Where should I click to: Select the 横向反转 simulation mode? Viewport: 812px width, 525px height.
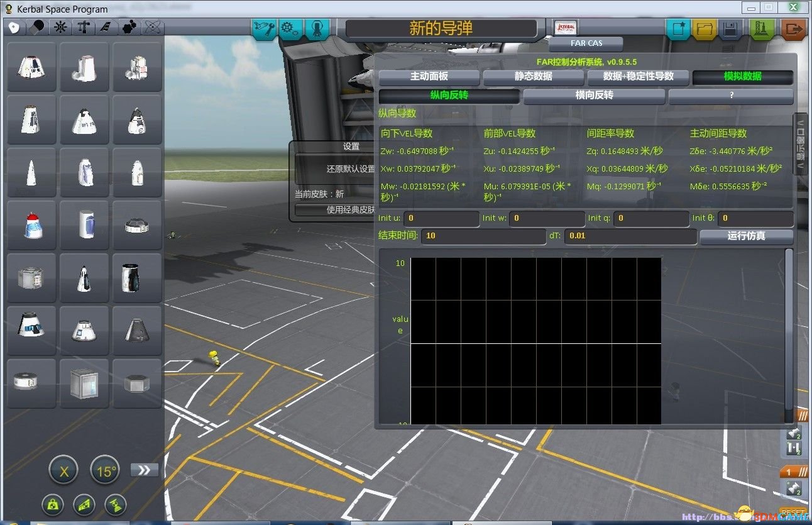pyautogui.click(x=594, y=96)
